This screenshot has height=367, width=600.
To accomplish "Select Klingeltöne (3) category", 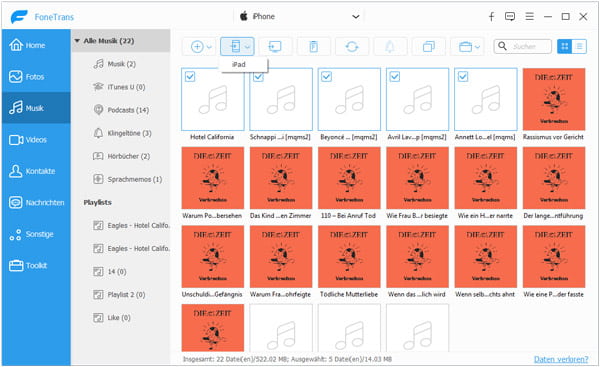I will tap(122, 133).
